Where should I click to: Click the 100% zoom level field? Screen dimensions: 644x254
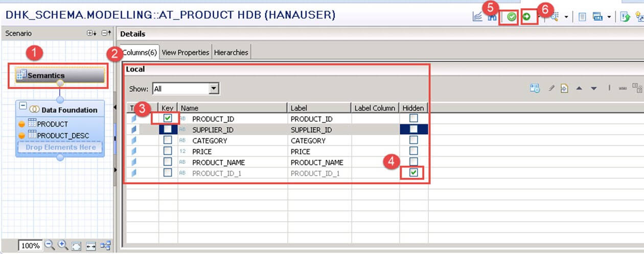[30, 246]
